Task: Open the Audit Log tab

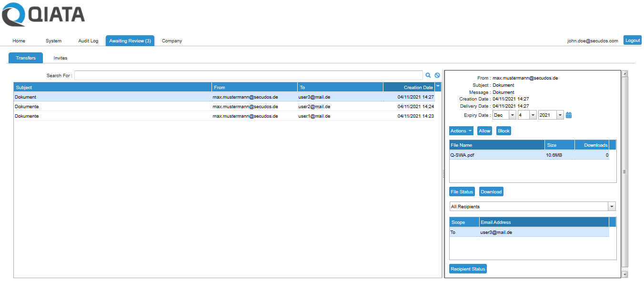Action: pyautogui.click(x=88, y=41)
